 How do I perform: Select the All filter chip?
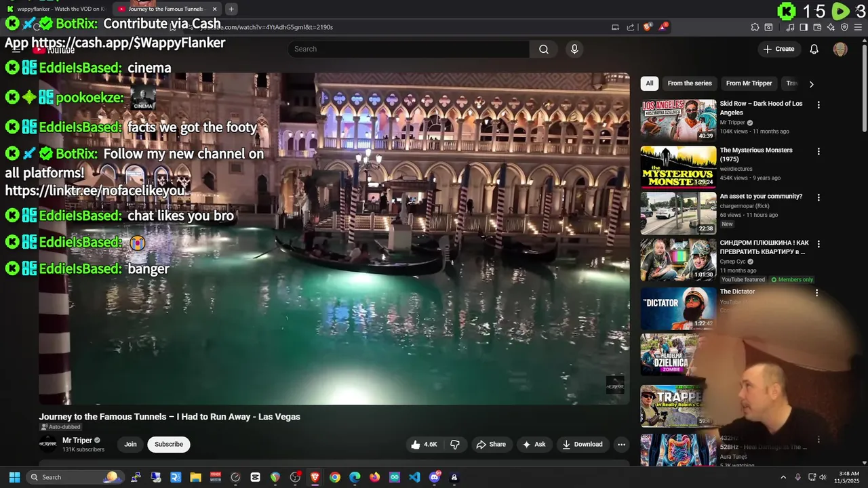650,83
